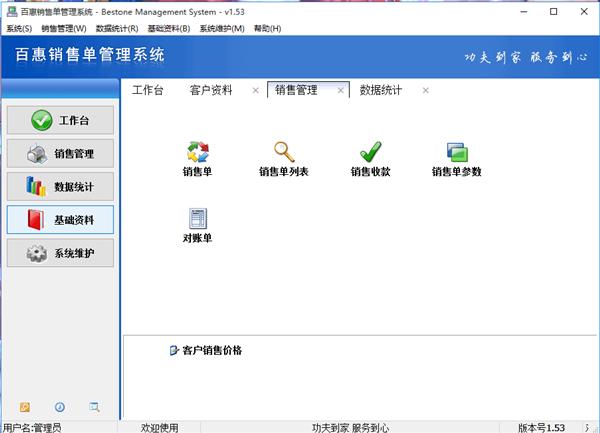The height and width of the screenshot is (433, 600).
Task: Click the application icon in the title bar
Action: point(12,11)
